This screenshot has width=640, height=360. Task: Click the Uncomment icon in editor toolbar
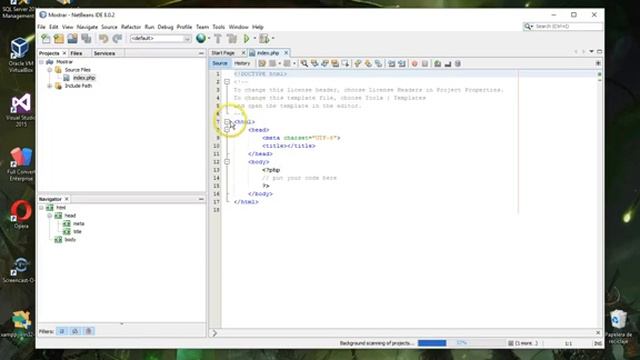(438, 64)
